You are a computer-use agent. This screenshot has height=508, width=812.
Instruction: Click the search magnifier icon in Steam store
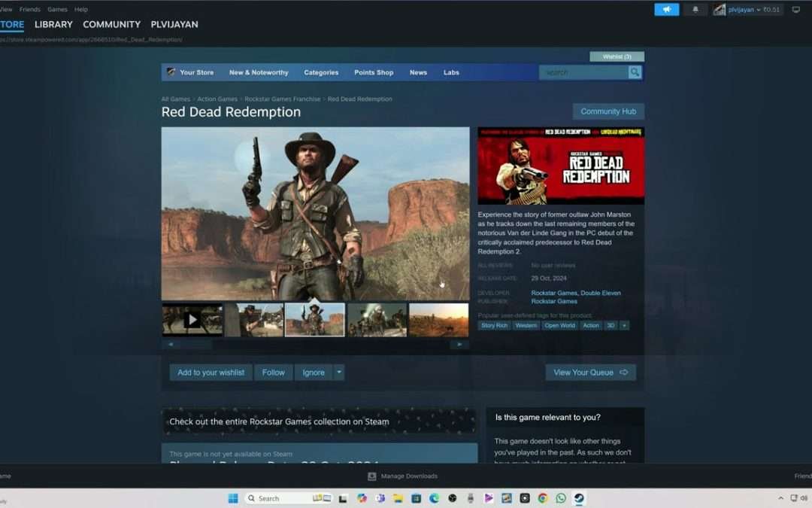point(635,71)
